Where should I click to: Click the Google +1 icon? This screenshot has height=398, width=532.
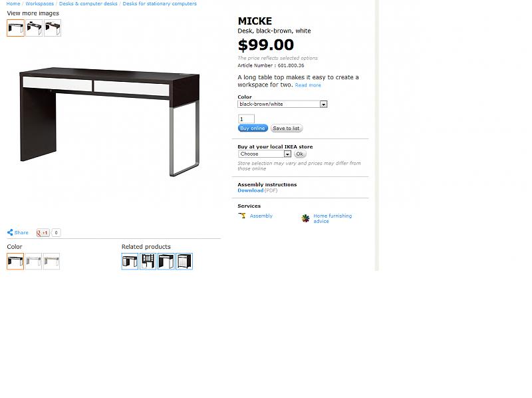pos(43,233)
